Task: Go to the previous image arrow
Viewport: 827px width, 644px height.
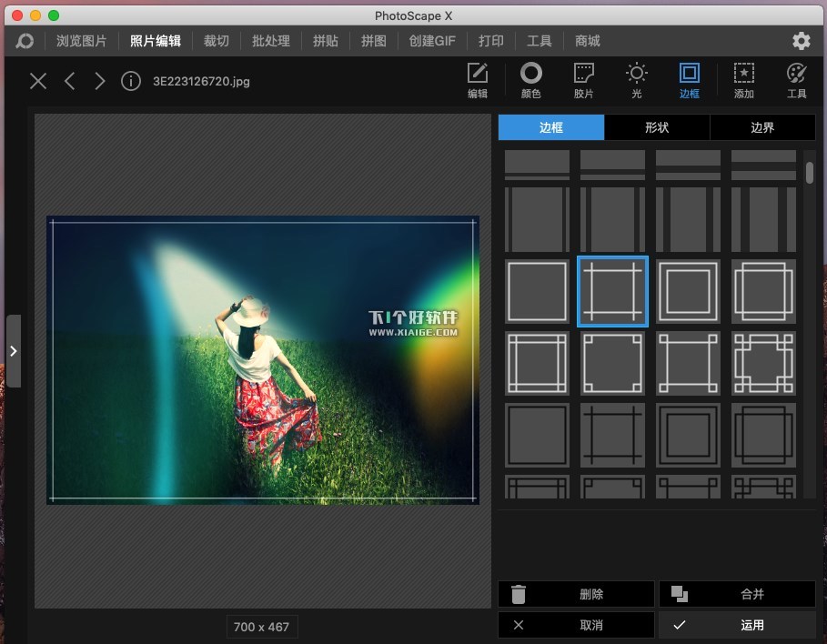Action: click(70, 81)
